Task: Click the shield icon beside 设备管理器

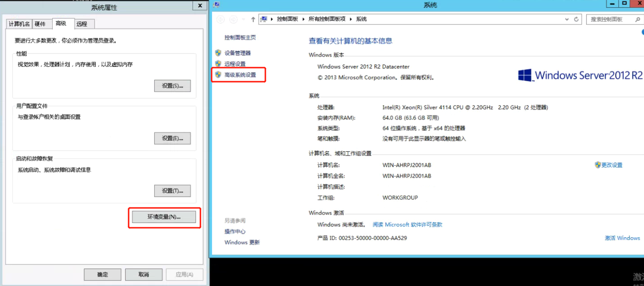Action: pos(218,53)
